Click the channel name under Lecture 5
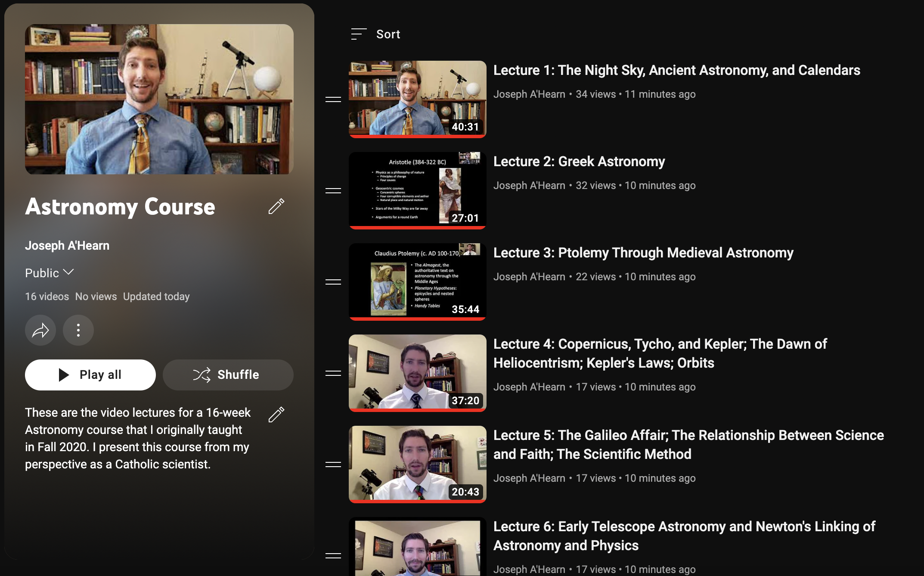The image size is (924, 576). point(529,478)
